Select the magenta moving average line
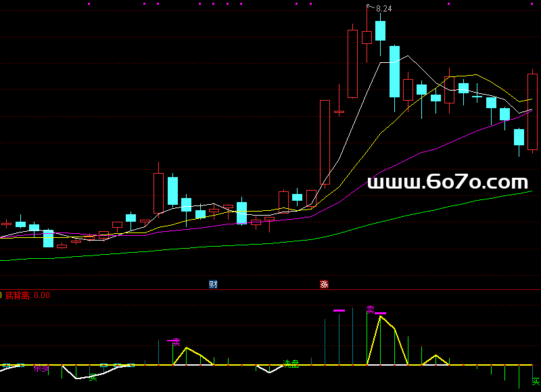541x392 pixels. pyautogui.click(x=406, y=160)
